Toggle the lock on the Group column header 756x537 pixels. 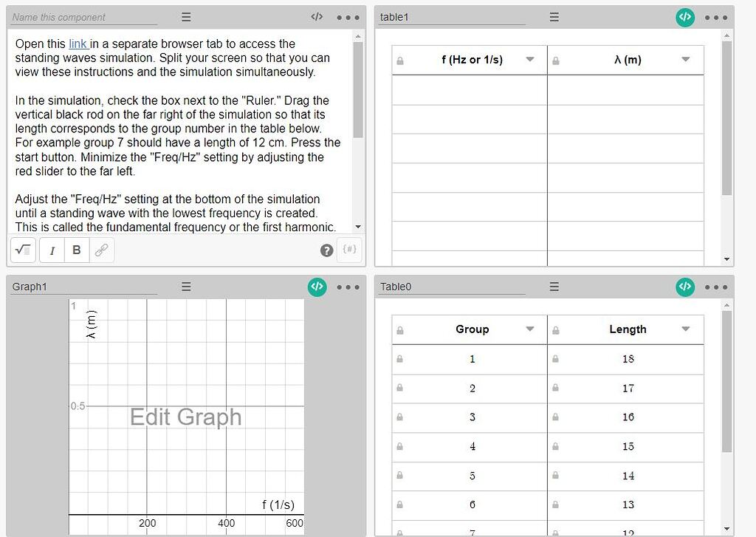(x=399, y=329)
